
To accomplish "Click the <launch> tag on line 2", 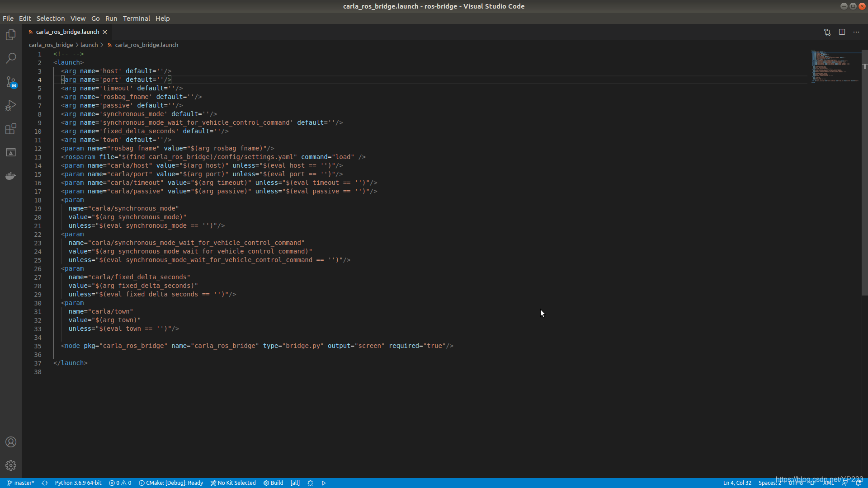I will click(x=68, y=63).
